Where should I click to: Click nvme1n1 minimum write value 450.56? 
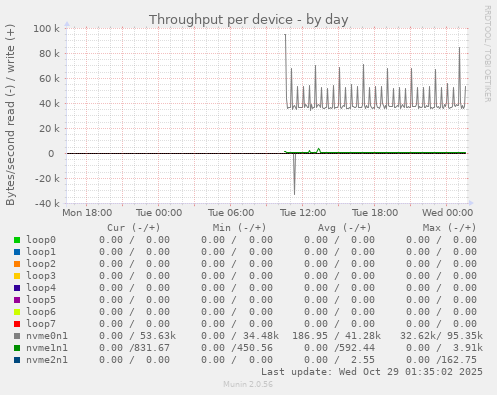[x=255, y=348]
